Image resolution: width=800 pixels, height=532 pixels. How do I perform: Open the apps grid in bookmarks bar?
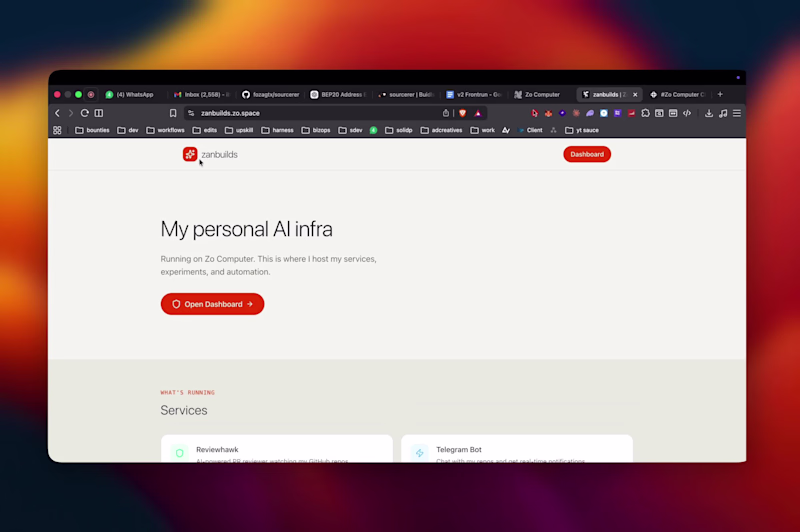pos(57,130)
